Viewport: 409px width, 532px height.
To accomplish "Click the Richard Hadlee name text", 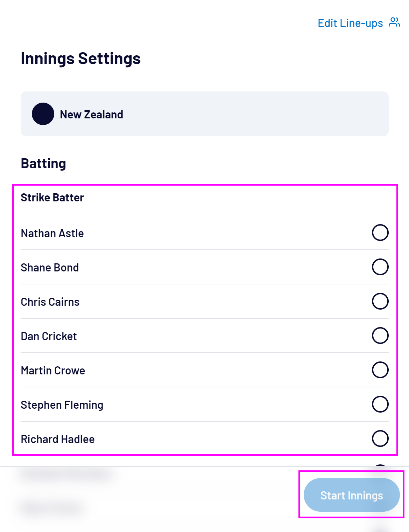I will pyautogui.click(x=58, y=439).
